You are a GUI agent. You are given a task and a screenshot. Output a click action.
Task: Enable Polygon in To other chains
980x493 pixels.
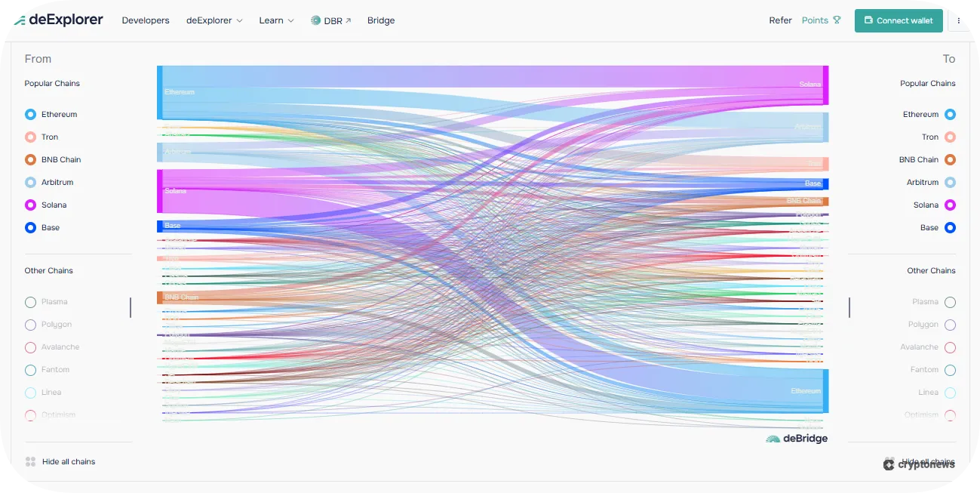pos(932,325)
